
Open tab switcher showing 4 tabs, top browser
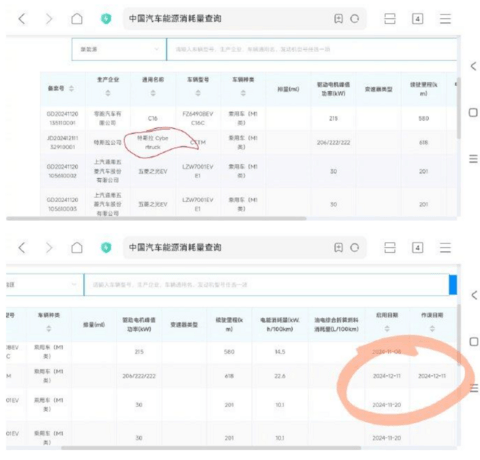tap(417, 19)
